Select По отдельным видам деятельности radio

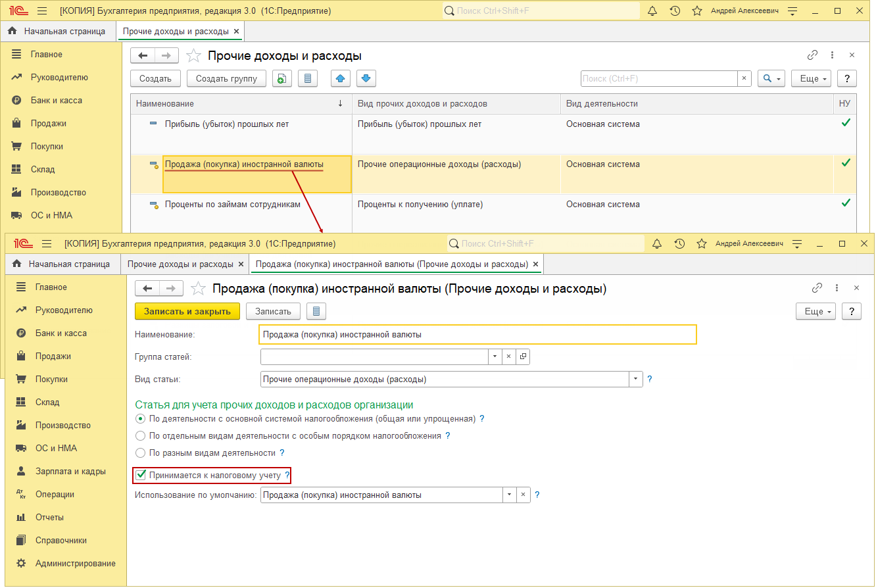click(x=140, y=435)
